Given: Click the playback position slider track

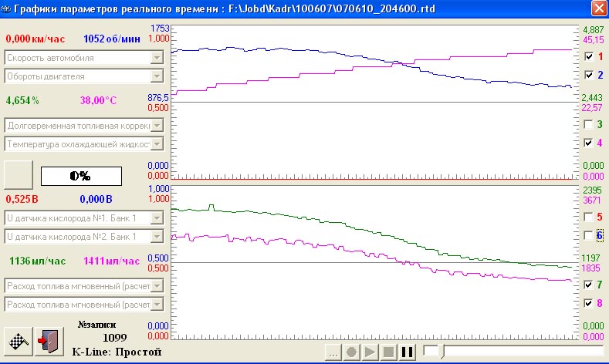Looking at the screenshot, I should (x=509, y=352).
